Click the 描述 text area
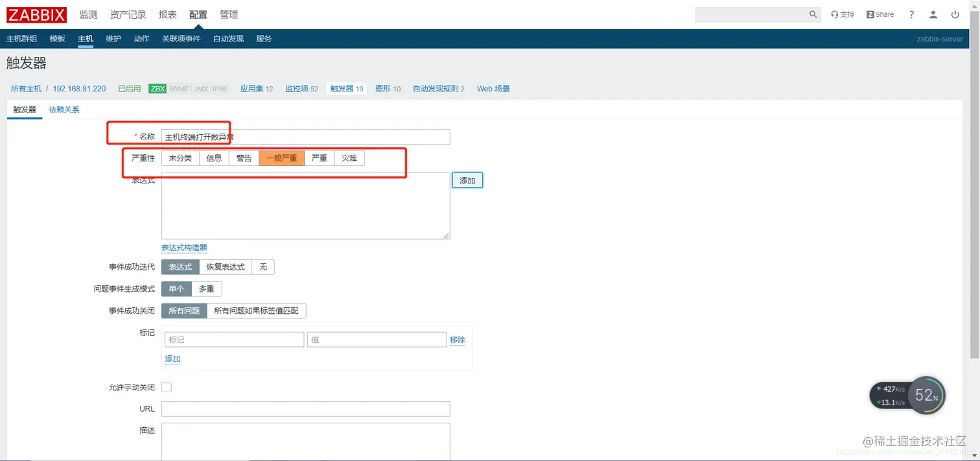The width and height of the screenshot is (980, 461). pyautogui.click(x=305, y=442)
